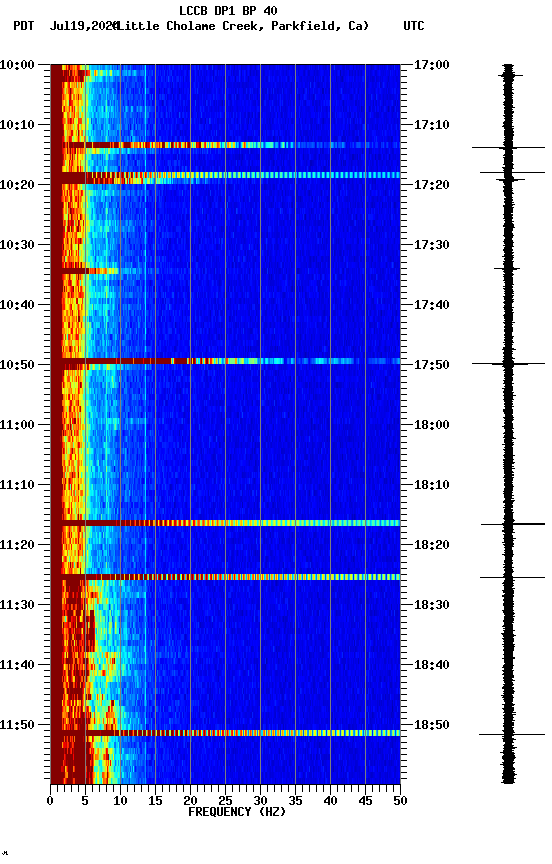552x864 pixels.
Task: Click the '10:10' PDT time label
Action: point(17,125)
